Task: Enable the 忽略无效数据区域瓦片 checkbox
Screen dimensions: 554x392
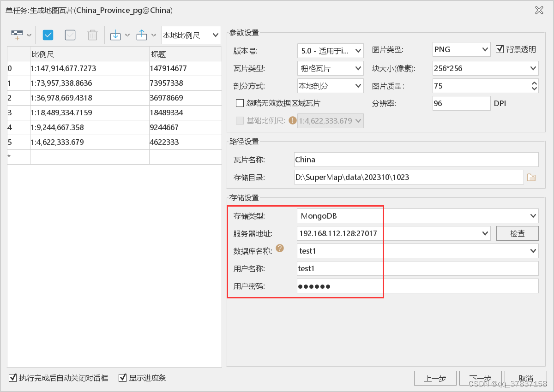Action: (240, 103)
